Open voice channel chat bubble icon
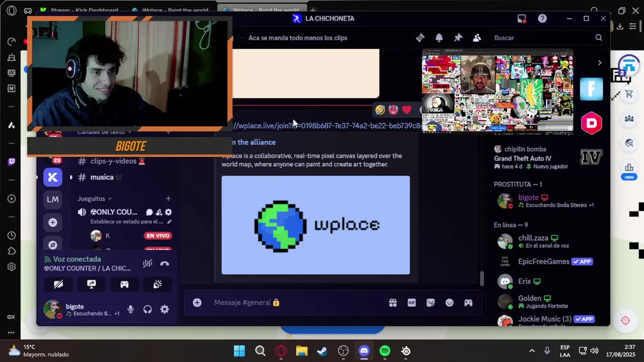 tap(149, 212)
